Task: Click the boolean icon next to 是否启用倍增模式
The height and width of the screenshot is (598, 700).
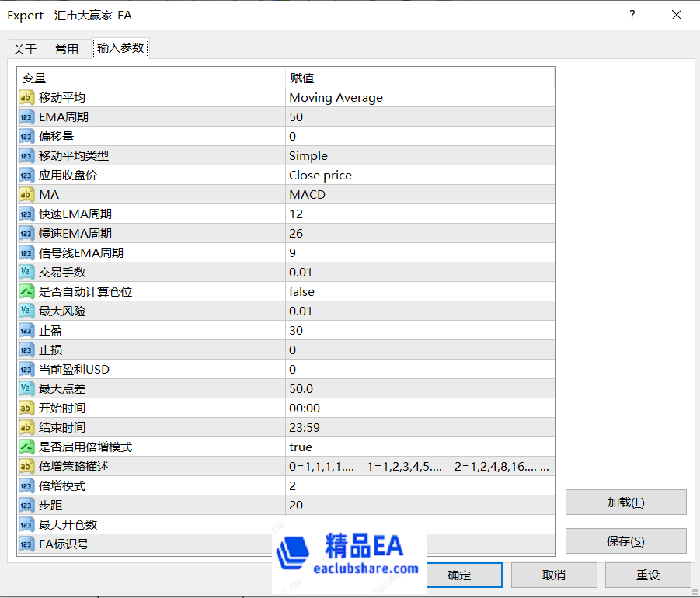Action: pyautogui.click(x=26, y=447)
